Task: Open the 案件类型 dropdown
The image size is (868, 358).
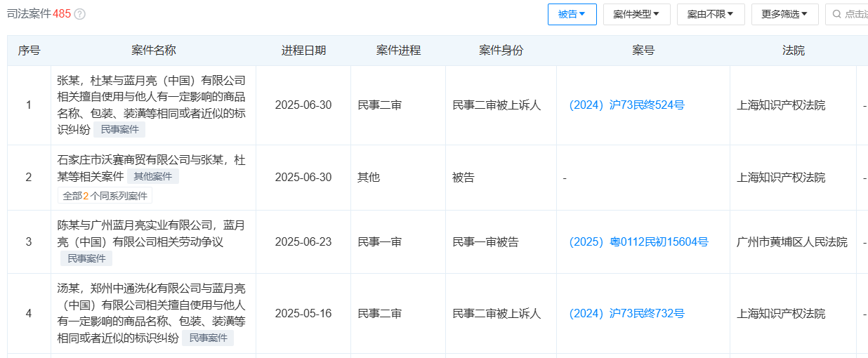Action: coord(636,14)
